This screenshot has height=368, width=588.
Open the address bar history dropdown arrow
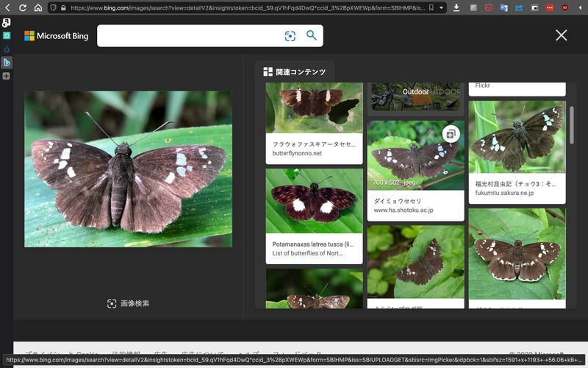[442, 7]
